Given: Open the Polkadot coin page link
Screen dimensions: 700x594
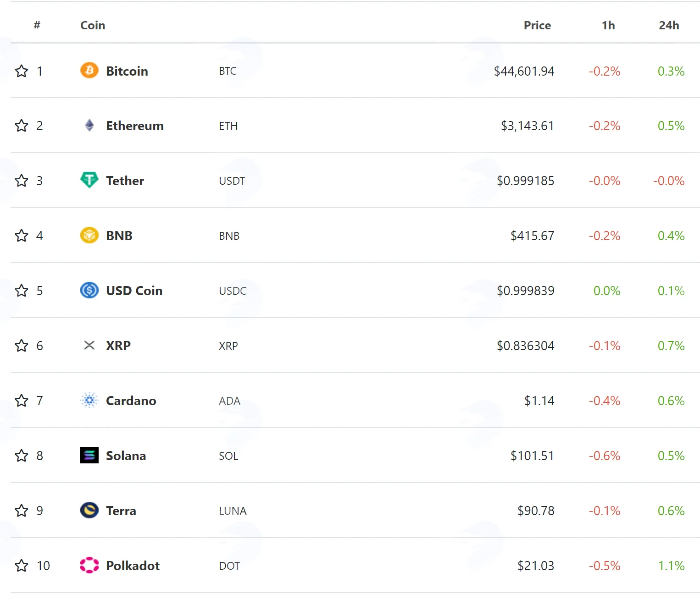Looking at the screenshot, I should pos(133,566).
